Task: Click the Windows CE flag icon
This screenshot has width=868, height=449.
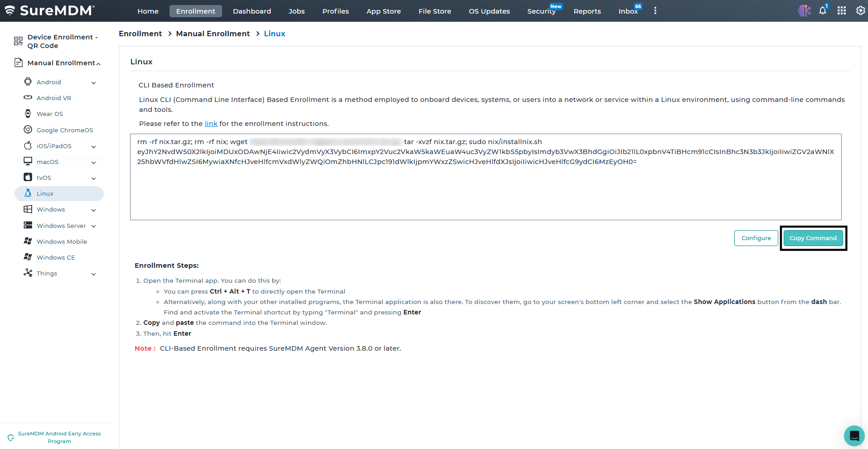Action: click(x=28, y=257)
